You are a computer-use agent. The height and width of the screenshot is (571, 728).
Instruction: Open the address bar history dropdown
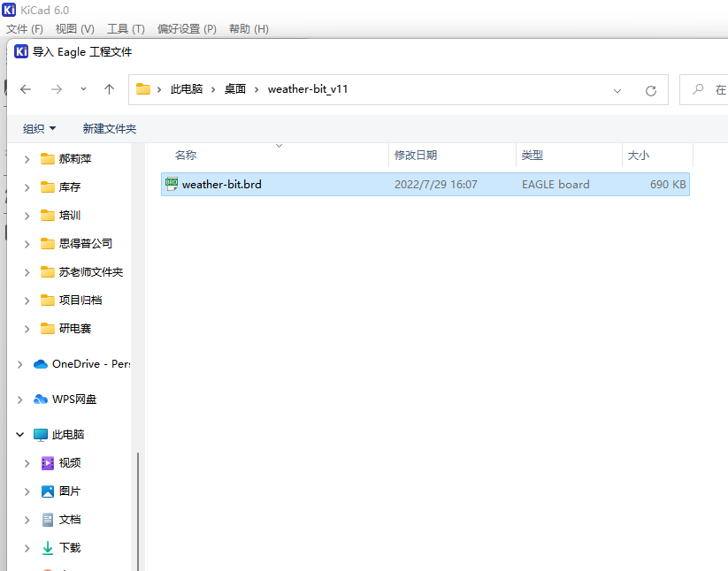617,90
